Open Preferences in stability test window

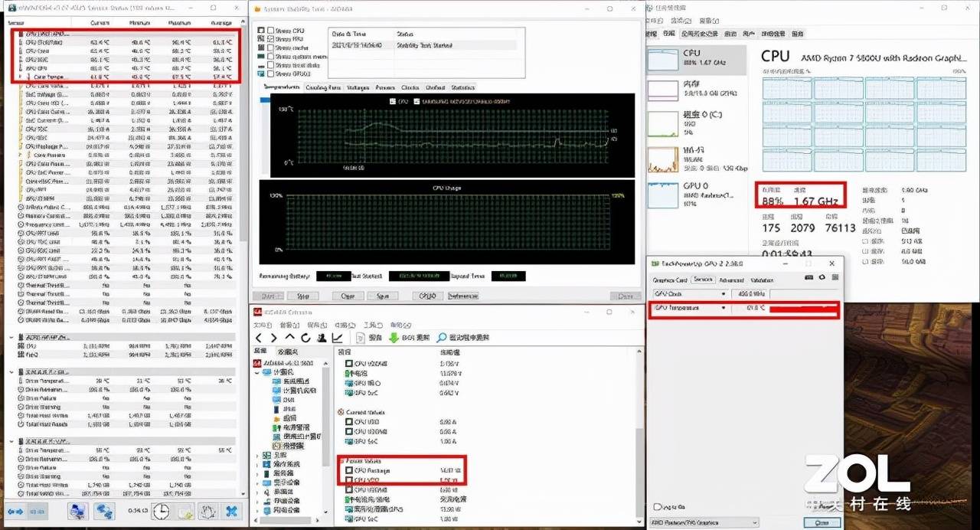click(463, 296)
